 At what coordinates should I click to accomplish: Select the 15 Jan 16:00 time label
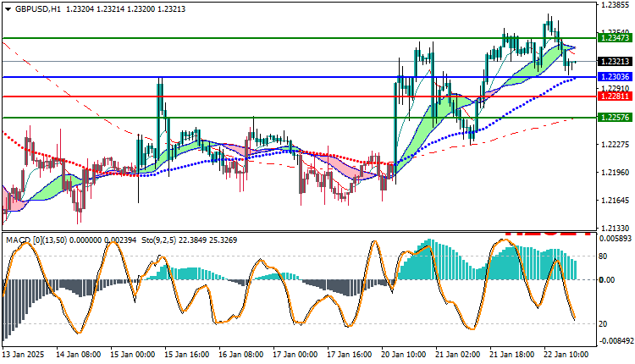(x=187, y=355)
